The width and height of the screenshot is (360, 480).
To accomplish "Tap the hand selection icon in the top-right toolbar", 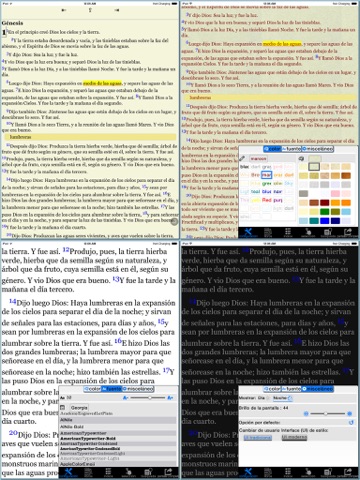I will (308, 232).
